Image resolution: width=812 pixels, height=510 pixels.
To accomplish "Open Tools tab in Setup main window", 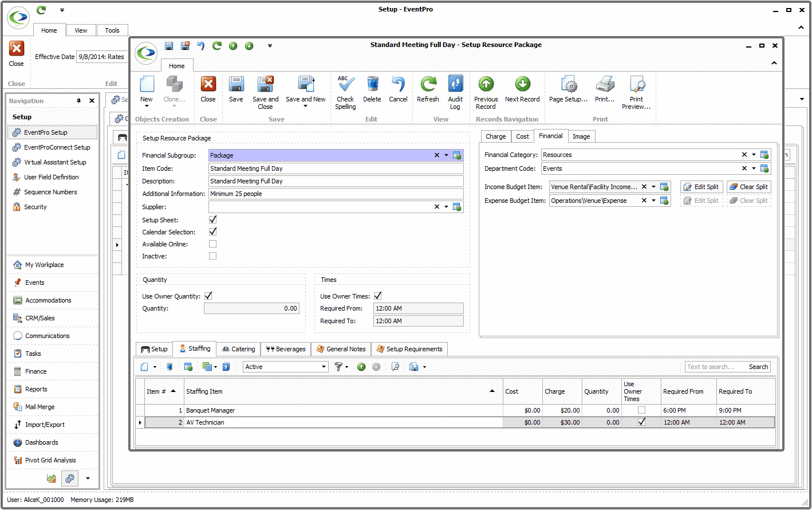I will [x=112, y=30].
